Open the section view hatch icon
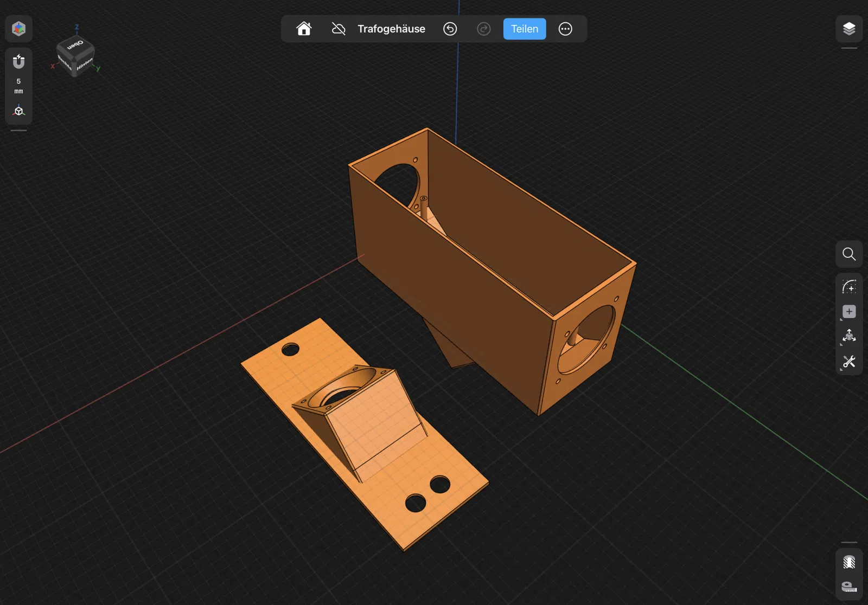This screenshot has height=605, width=868. [849, 562]
